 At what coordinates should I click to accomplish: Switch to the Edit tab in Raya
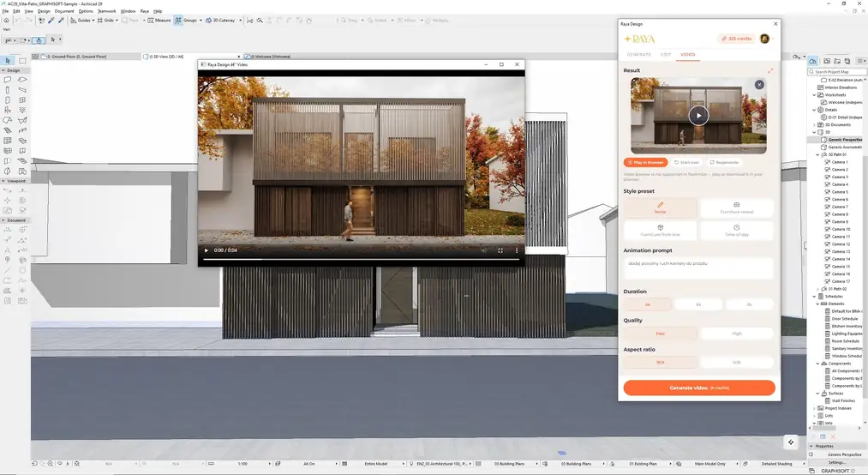(666, 54)
